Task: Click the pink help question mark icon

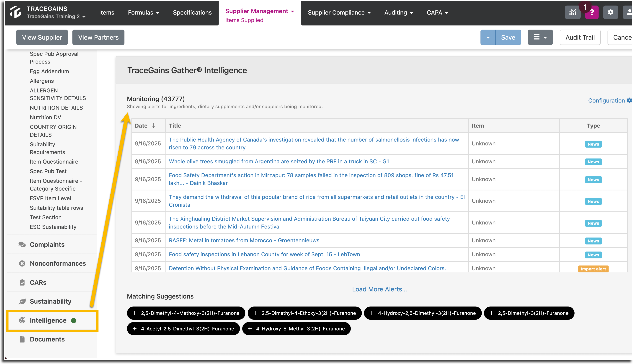Action: tap(592, 12)
